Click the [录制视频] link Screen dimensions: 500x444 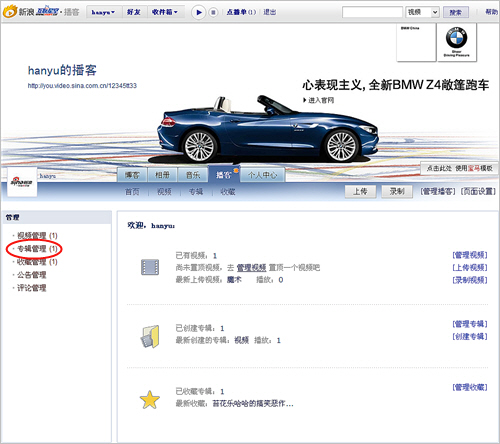coord(470,280)
